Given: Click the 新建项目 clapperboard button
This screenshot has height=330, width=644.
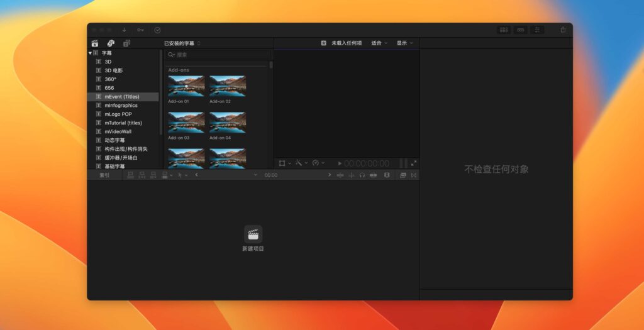Looking at the screenshot, I should 253,234.
